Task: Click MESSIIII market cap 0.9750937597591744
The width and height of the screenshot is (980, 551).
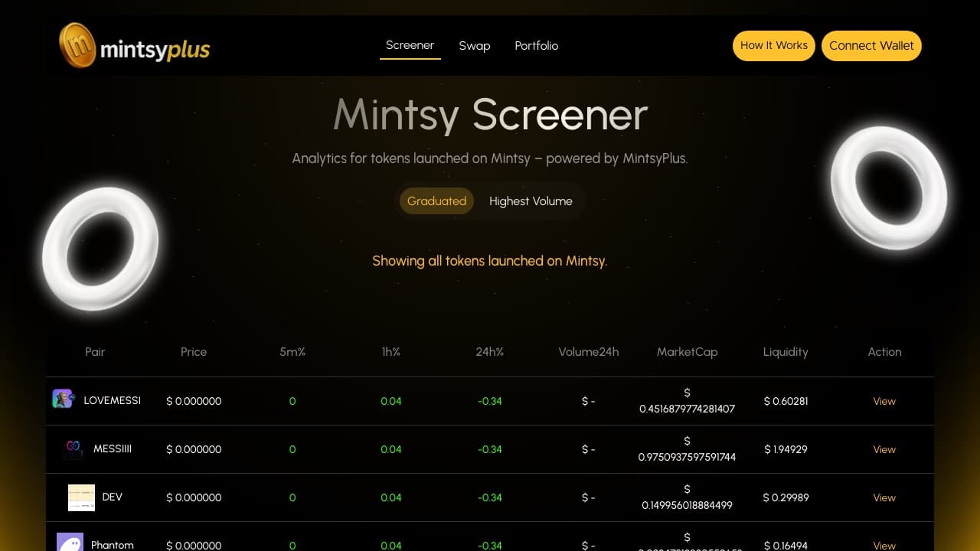Action: click(688, 449)
